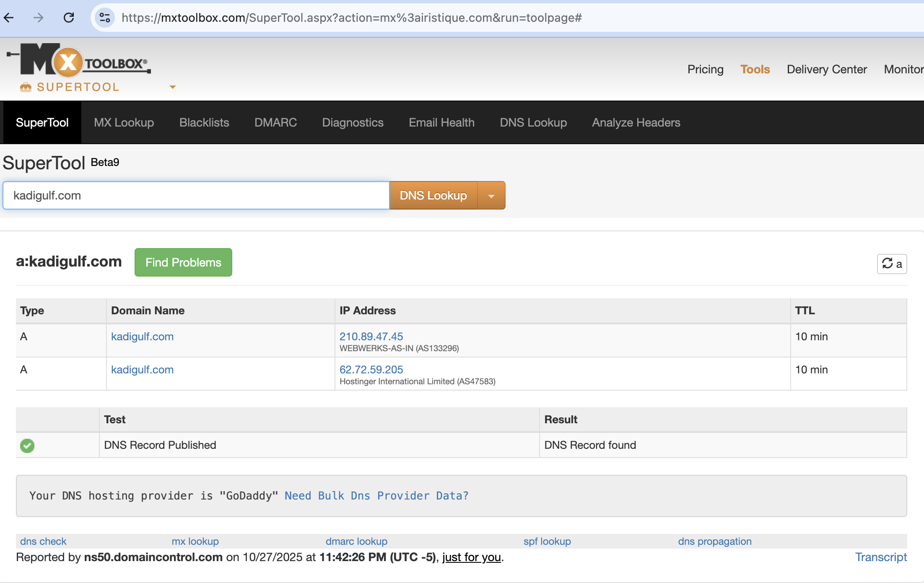Screen dimensions: 924x585
Task: Open the Blacklists tab
Action: pyautogui.click(x=204, y=123)
